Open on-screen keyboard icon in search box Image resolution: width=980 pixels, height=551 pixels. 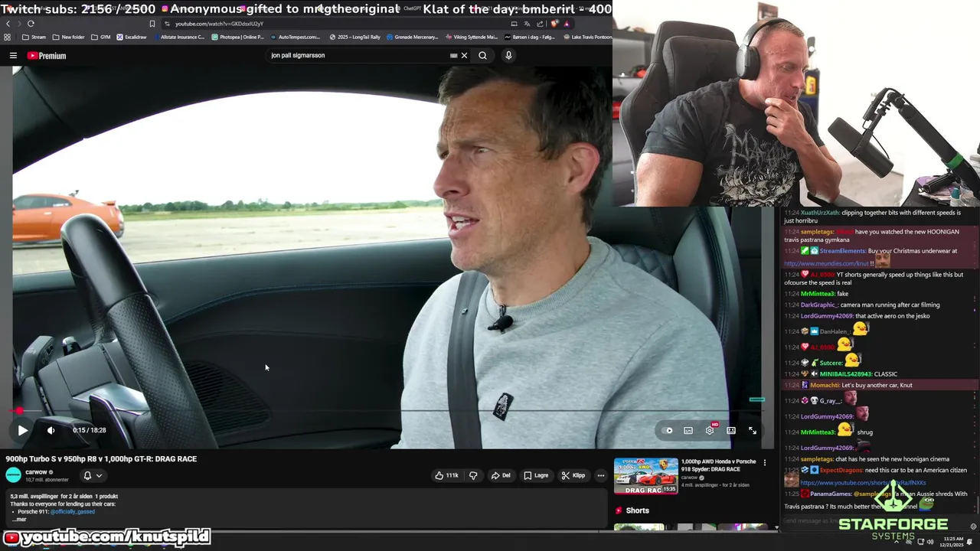[x=453, y=55]
